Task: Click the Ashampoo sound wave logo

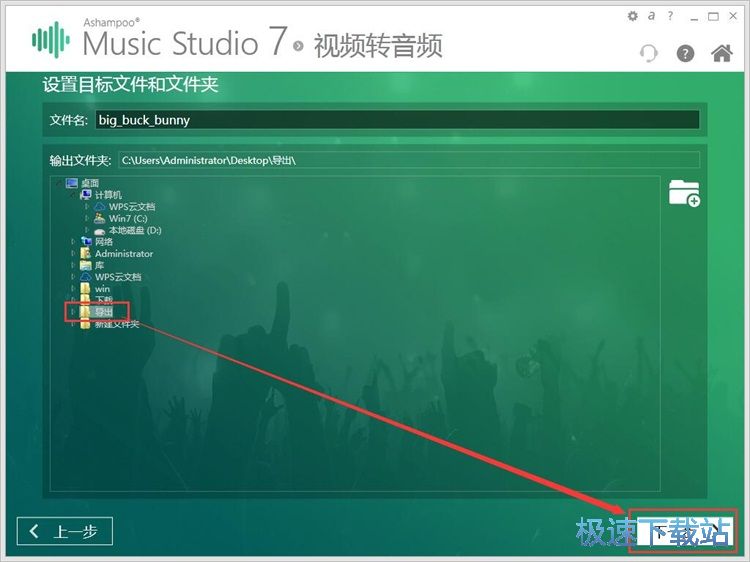Action: click(x=51, y=40)
